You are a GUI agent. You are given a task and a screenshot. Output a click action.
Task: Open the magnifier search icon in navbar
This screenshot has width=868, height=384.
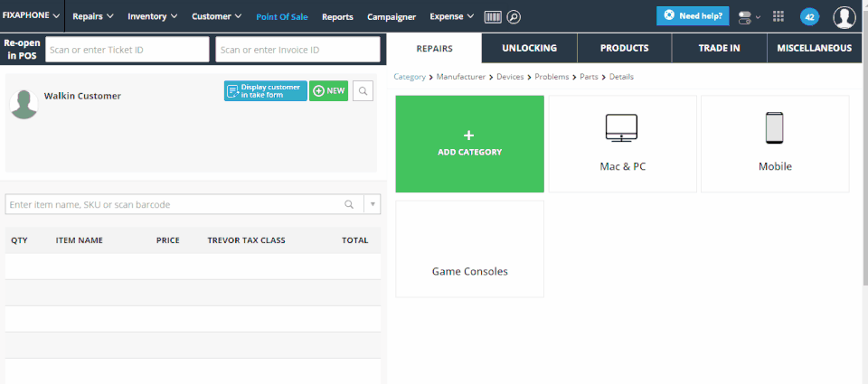pyautogui.click(x=514, y=16)
